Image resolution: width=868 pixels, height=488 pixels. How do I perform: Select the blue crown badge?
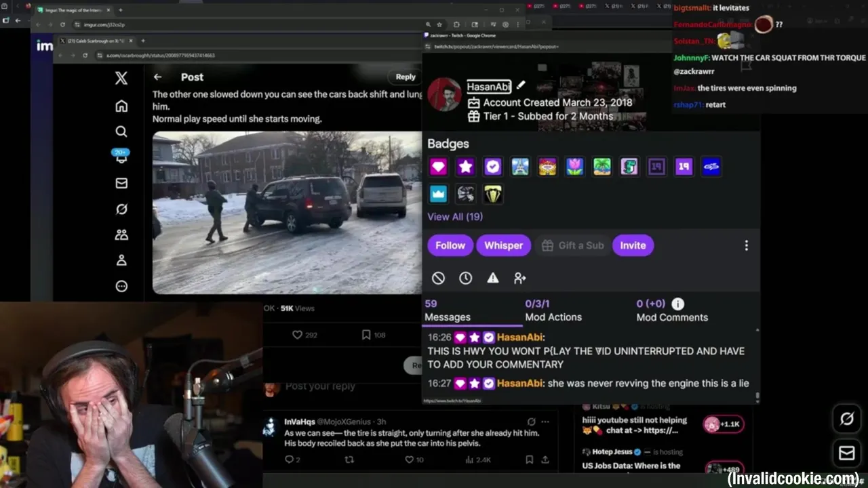click(438, 194)
